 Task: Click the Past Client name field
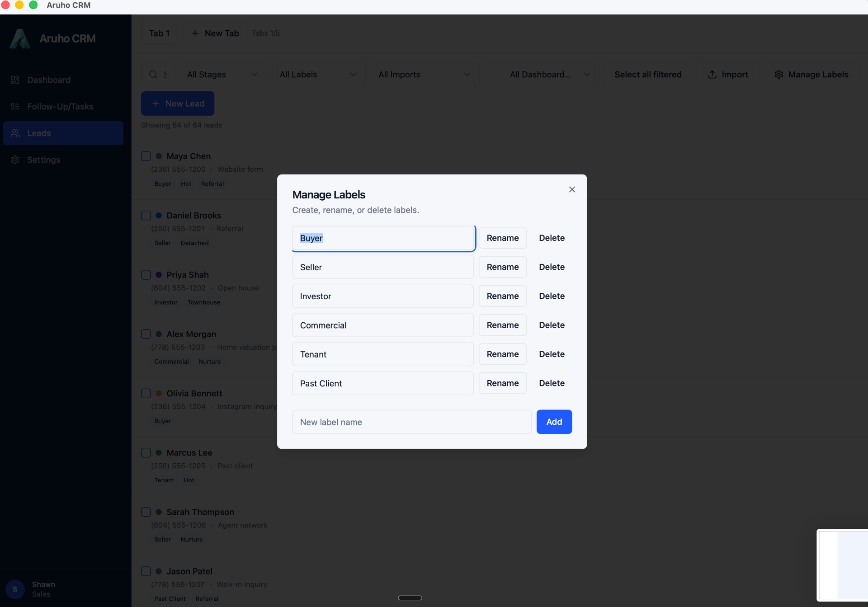(383, 383)
